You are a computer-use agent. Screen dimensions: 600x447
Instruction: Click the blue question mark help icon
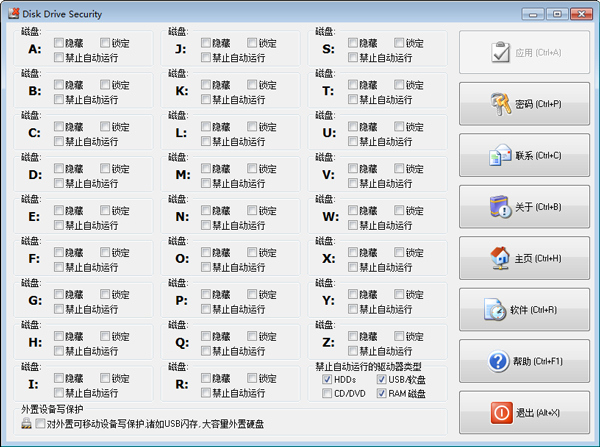tap(498, 361)
